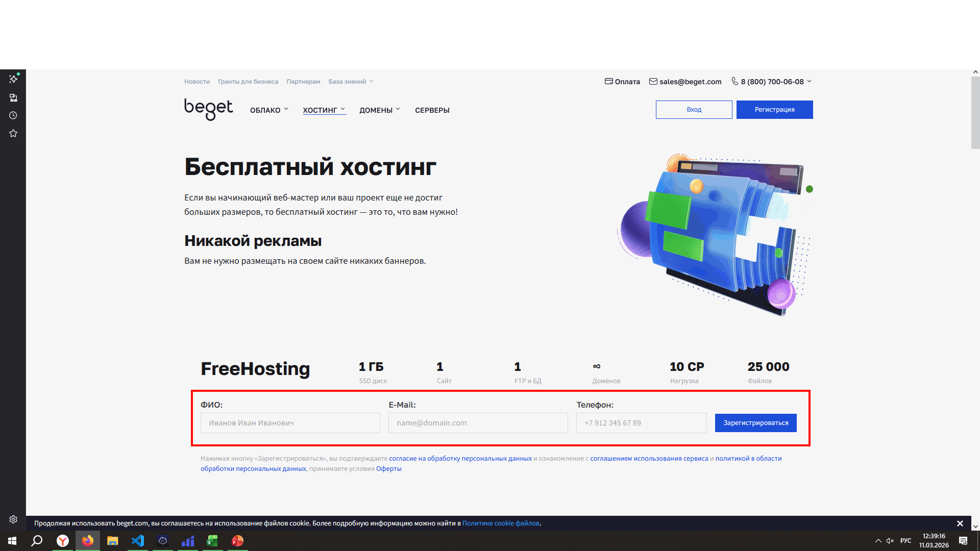Open the СЕРВЕРЫ menu item
Image resolution: width=980 pixels, height=551 pixels.
click(x=432, y=110)
